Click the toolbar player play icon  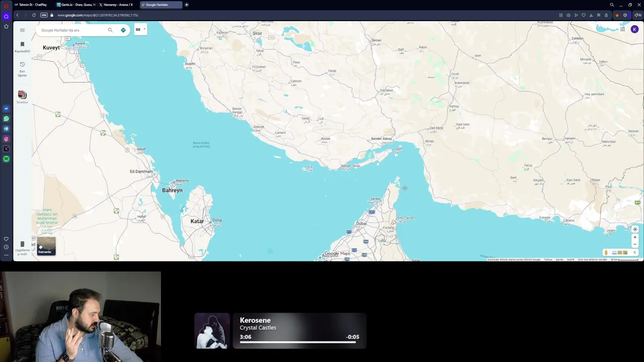pos(576,15)
